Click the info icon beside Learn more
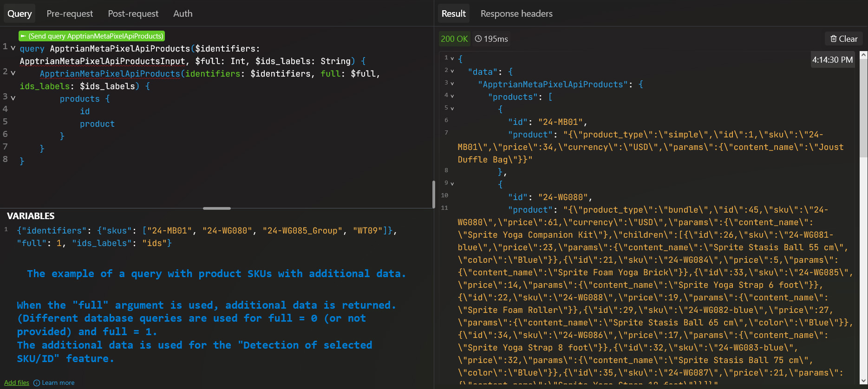The width and height of the screenshot is (868, 389). point(37,383)
